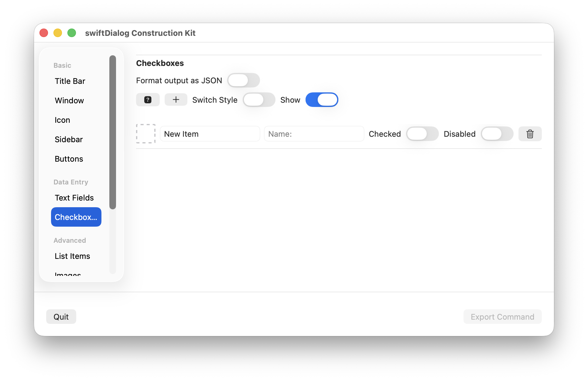The image size is (588, 381).
Task: Select the Buttons section
Action: [69, 159]
